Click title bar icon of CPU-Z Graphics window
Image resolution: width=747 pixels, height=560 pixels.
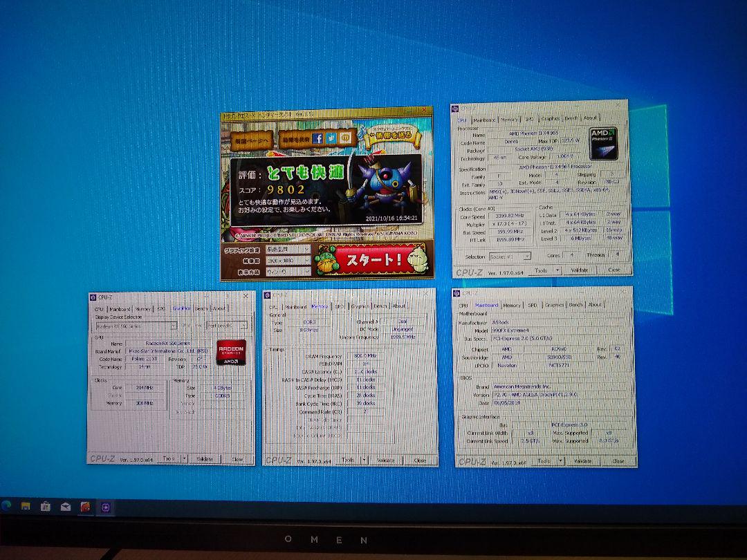[x=93, y=297]
